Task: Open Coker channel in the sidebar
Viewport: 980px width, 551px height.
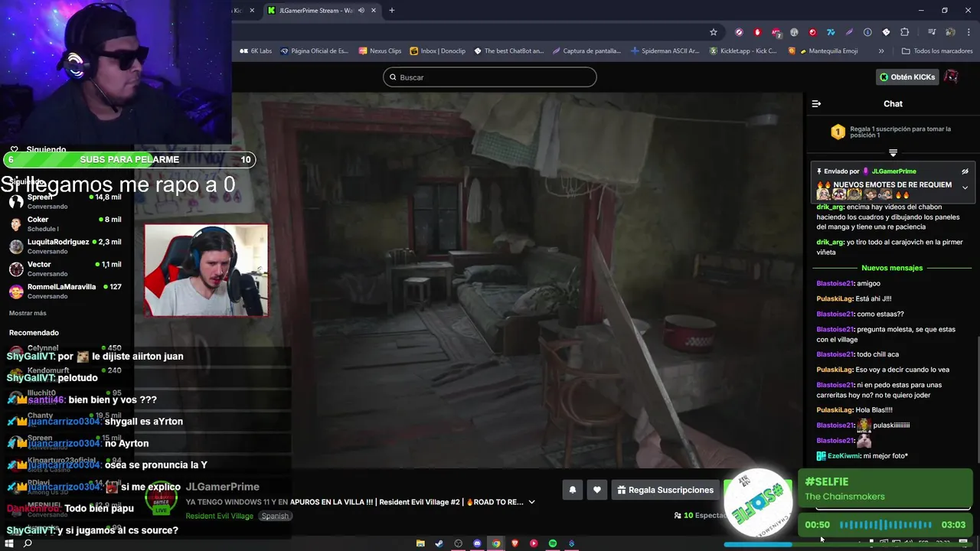Action: pos(67,223)
